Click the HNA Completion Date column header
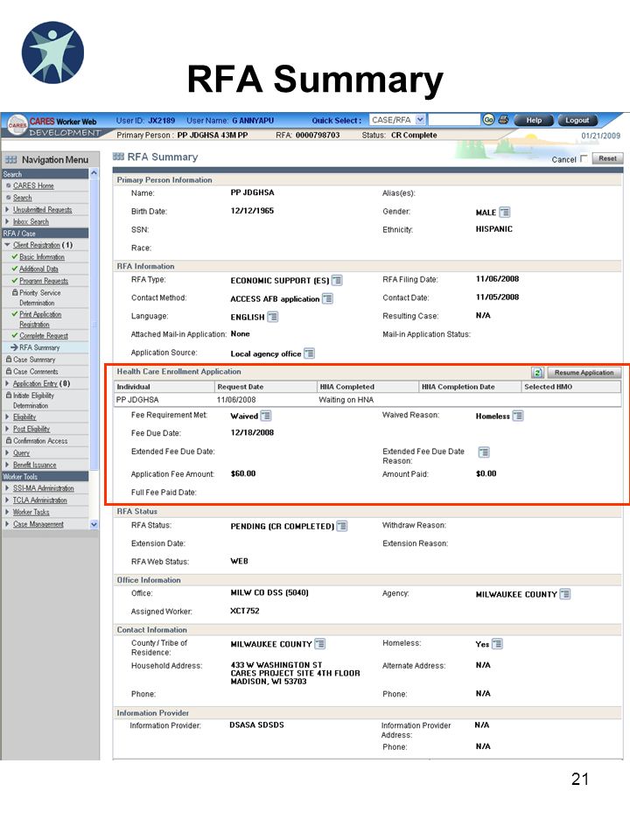The width and height of the screenshot is (630, 840). 469,387
